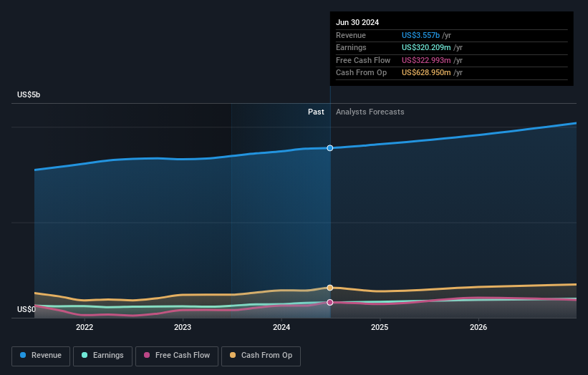Click the Past section label

click(316, 112)
